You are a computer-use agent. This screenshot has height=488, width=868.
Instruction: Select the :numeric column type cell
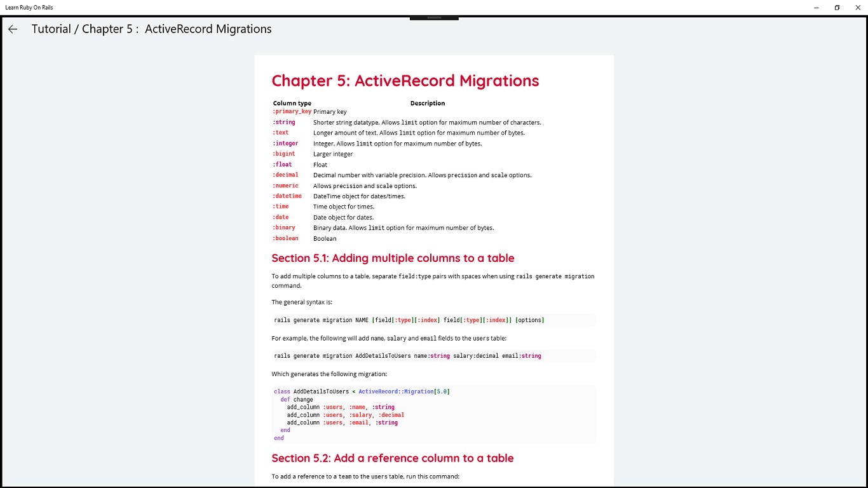click(x=286, y=186)
